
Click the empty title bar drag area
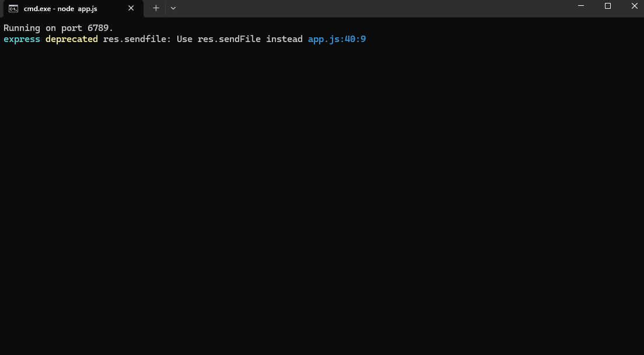tap(373, 8)
